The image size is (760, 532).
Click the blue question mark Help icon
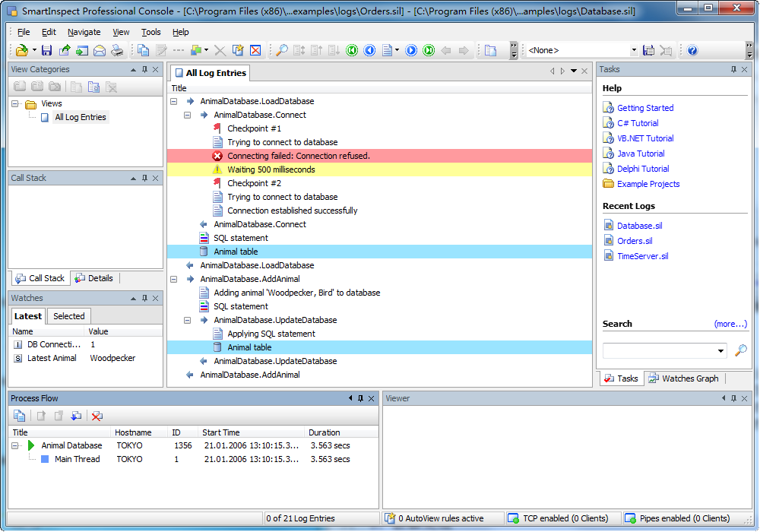click(x=692, y=50)
